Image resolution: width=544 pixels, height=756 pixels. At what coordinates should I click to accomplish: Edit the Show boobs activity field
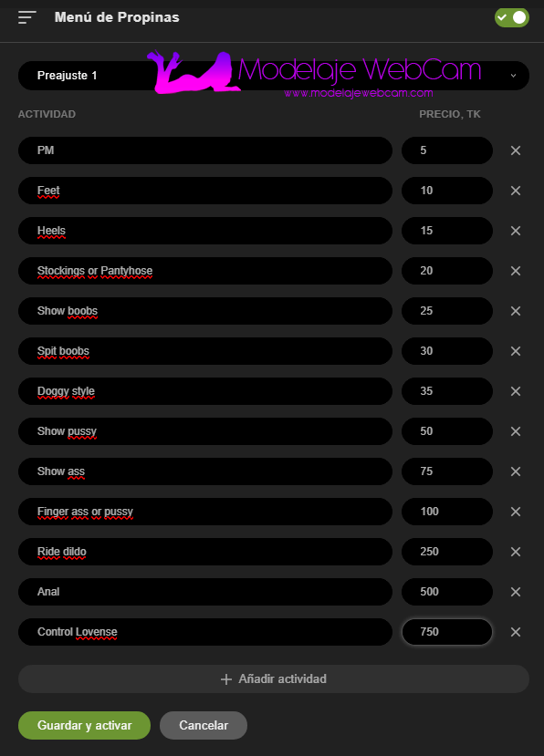point(205,311)
